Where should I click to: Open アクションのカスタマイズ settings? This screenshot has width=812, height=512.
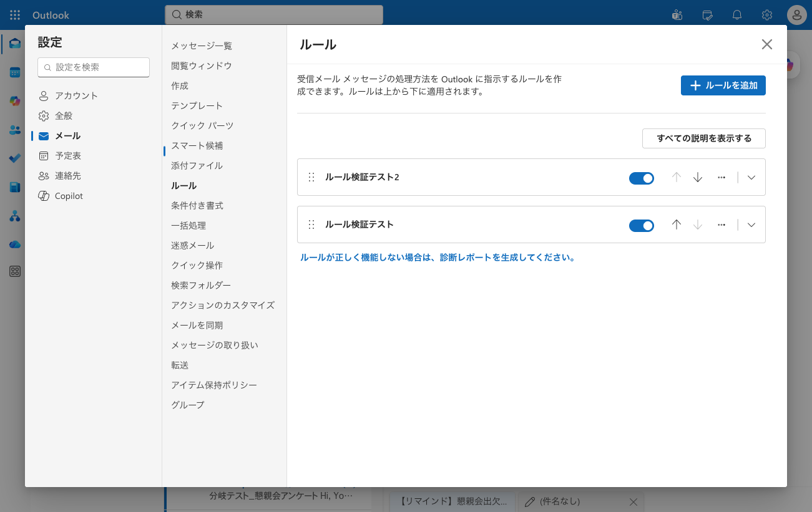pos(223,306)
